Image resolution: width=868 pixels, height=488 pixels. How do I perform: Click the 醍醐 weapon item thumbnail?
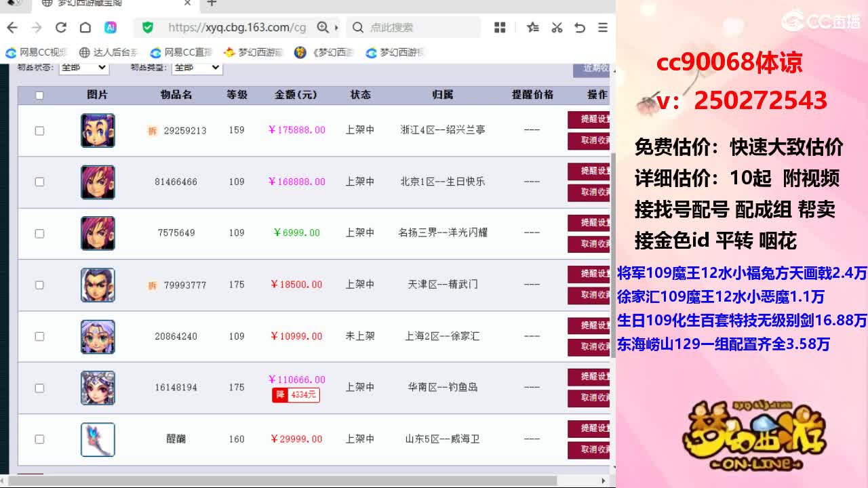click(x=98, y=439)
